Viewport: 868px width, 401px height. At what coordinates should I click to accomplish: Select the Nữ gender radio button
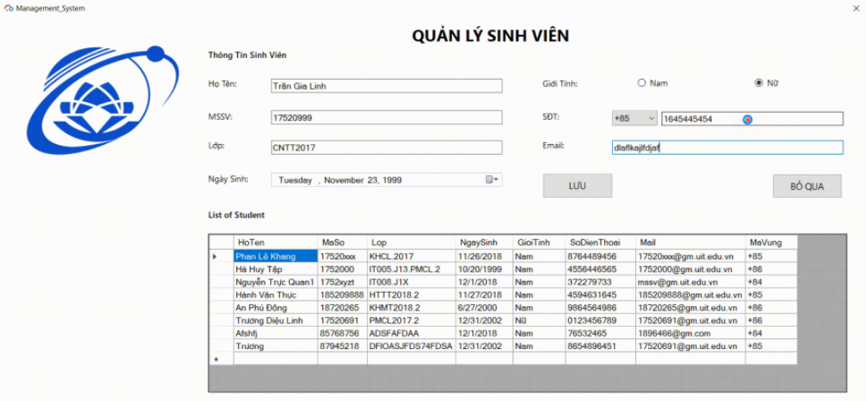point(759,83)
